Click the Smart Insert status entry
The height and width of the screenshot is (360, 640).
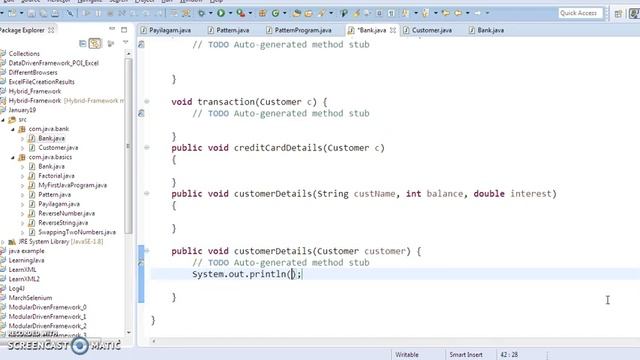pyautogui.click(x=466, y=355)
